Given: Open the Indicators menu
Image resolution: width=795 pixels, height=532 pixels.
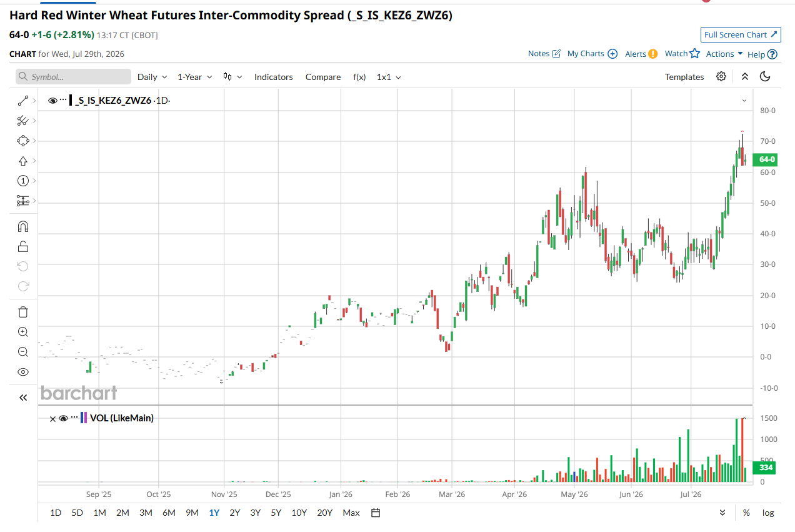Looking at the screenshot, I should click(x=273, y=77).
